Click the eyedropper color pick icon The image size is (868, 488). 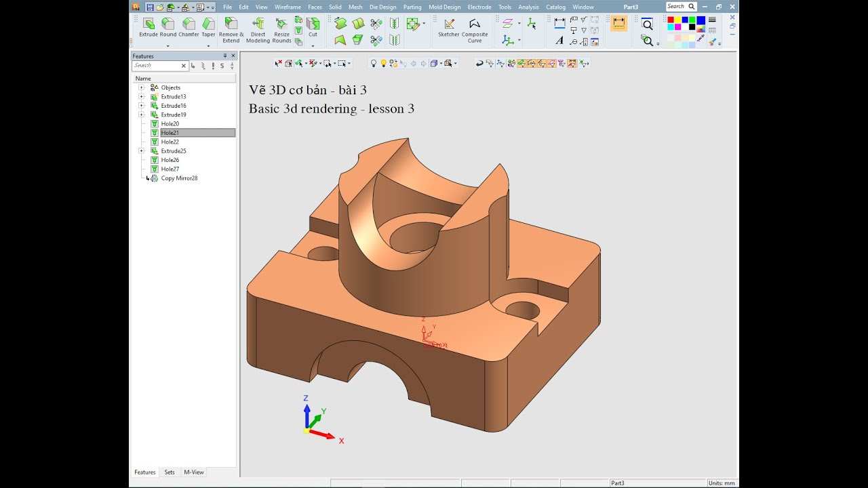pos(701,39)
